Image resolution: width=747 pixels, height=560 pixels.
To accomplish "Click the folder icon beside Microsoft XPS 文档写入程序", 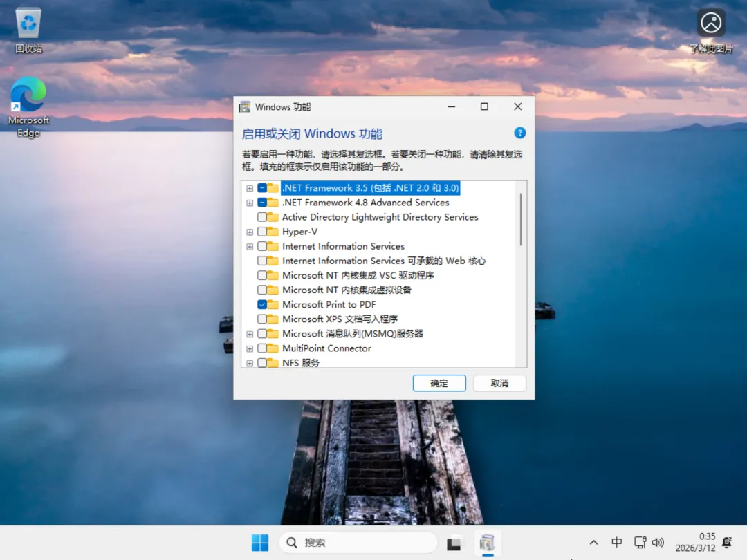I will 273,319.
